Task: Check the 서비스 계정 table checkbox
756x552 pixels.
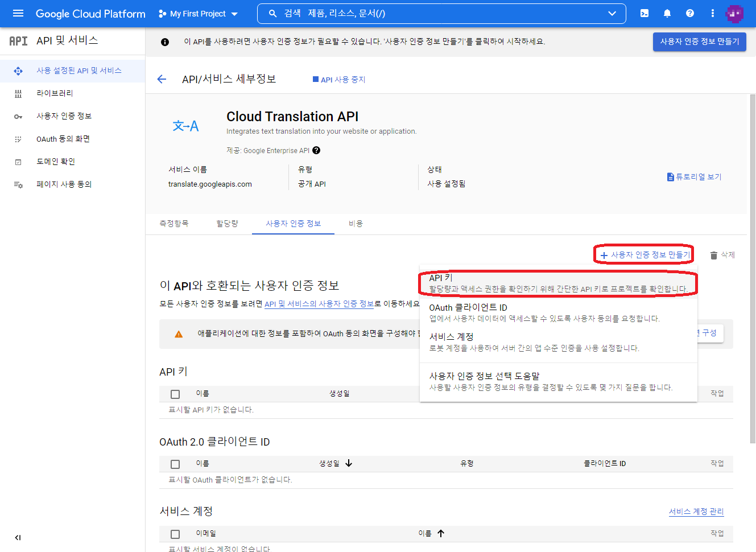Action: tap(175, 534)
